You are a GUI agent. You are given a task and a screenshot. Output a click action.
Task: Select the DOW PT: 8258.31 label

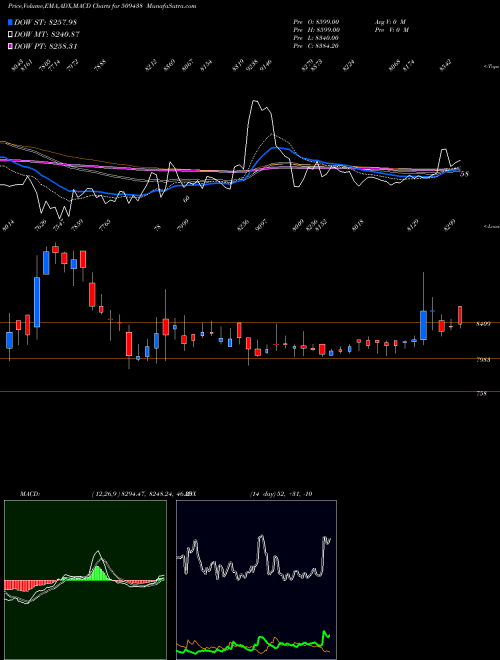(x=45, y=46)
